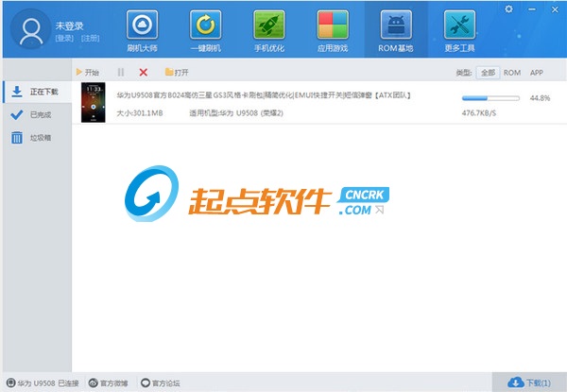Screen dimensions: 567x392
Task: Click the user avatar icon
Action: (31, 29)
